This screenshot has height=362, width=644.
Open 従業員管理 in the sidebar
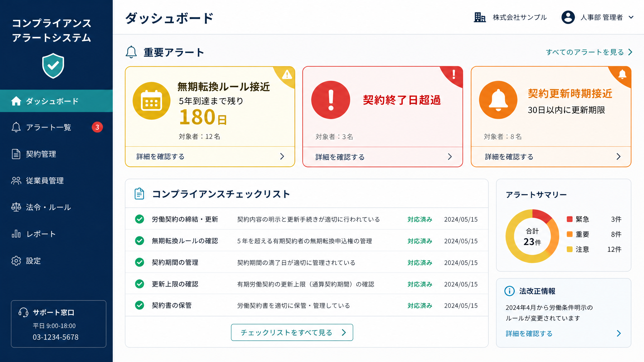tap(56, 180)
